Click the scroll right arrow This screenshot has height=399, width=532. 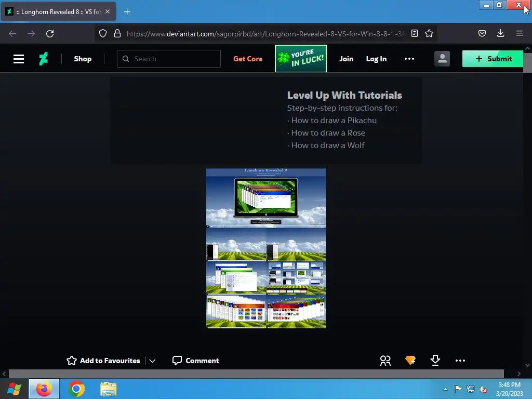[519, 374]
